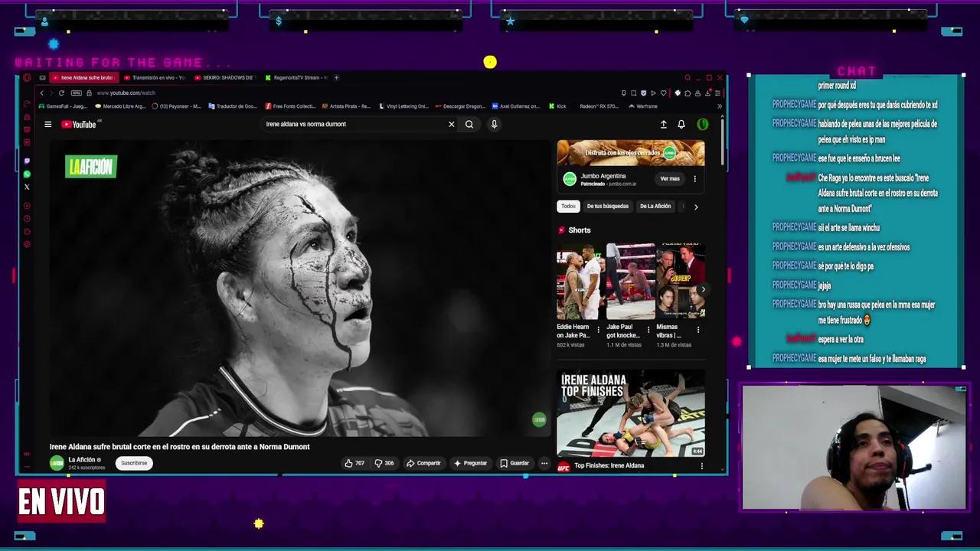The width and height of the screenshot is (980, 551).
Task: Select the Todos filter chip
Action: click(568, 206)
